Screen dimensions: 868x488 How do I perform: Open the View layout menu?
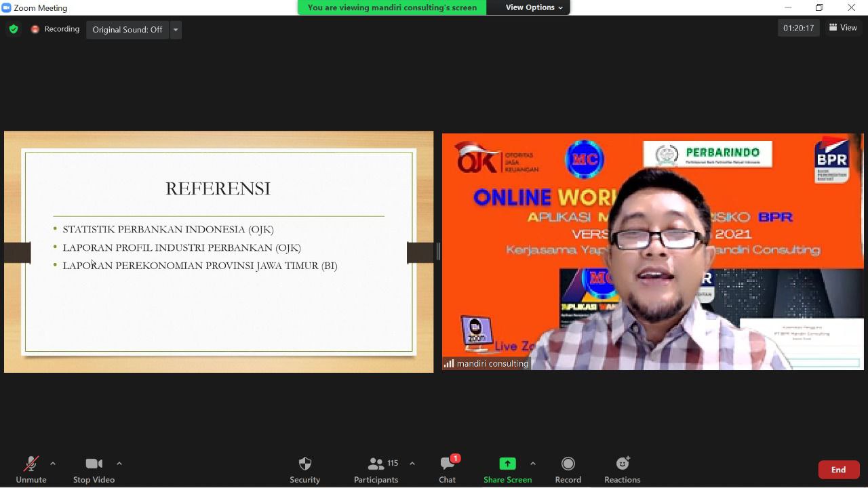[x=843, y=28]
